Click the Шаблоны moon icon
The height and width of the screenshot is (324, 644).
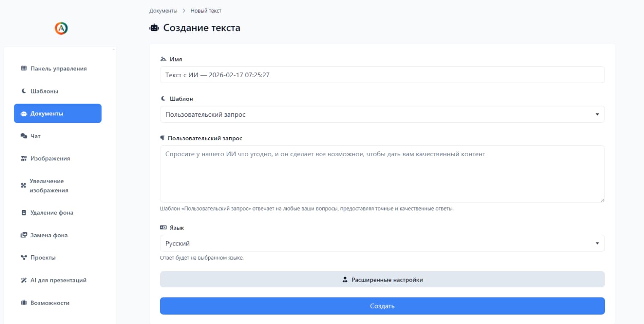click(x=24, y=91)
